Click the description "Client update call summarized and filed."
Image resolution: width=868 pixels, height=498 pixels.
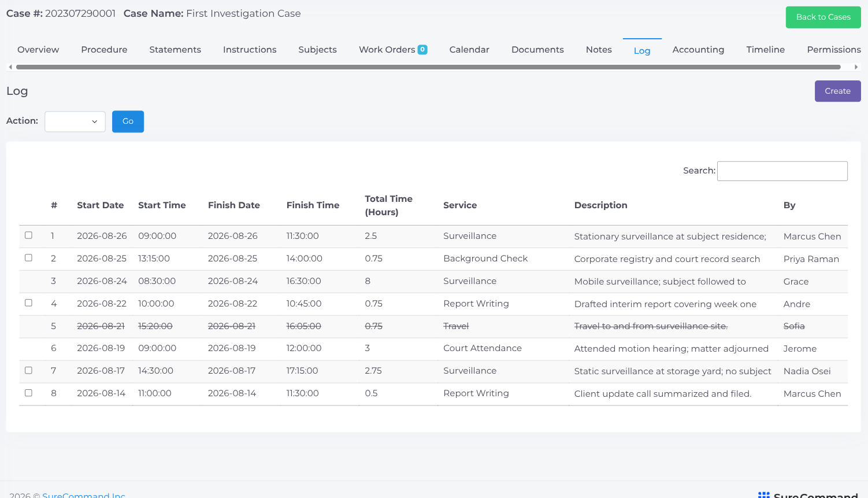click(663, 394)
